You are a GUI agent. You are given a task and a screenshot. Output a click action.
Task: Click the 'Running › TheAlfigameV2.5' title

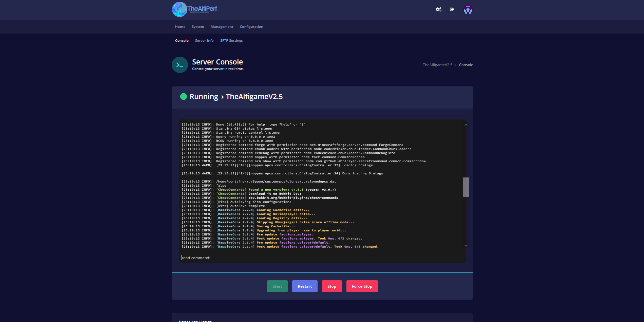pos(236,97)
